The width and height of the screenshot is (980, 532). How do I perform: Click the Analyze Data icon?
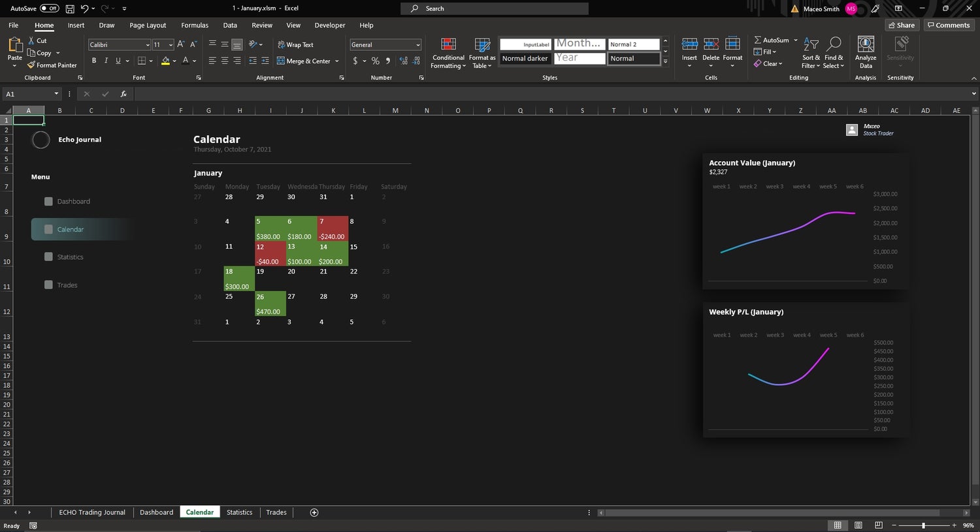[x=866, y=45]
